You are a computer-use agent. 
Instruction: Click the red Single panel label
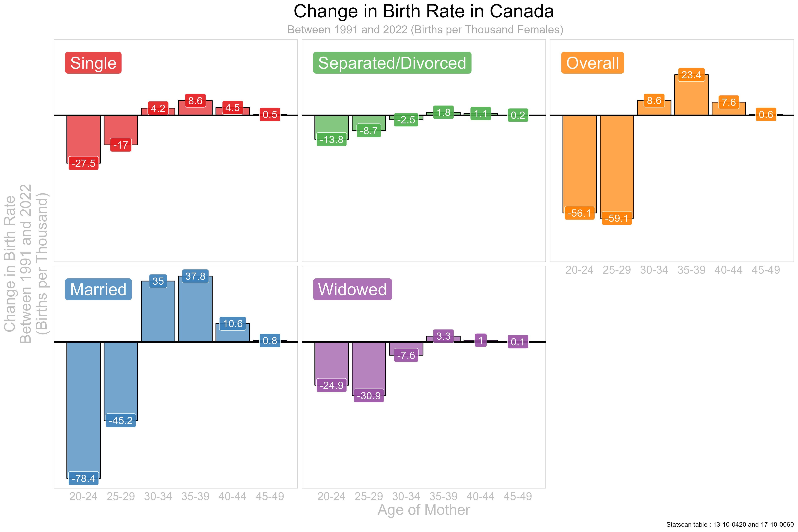click(x=93, y=63)
